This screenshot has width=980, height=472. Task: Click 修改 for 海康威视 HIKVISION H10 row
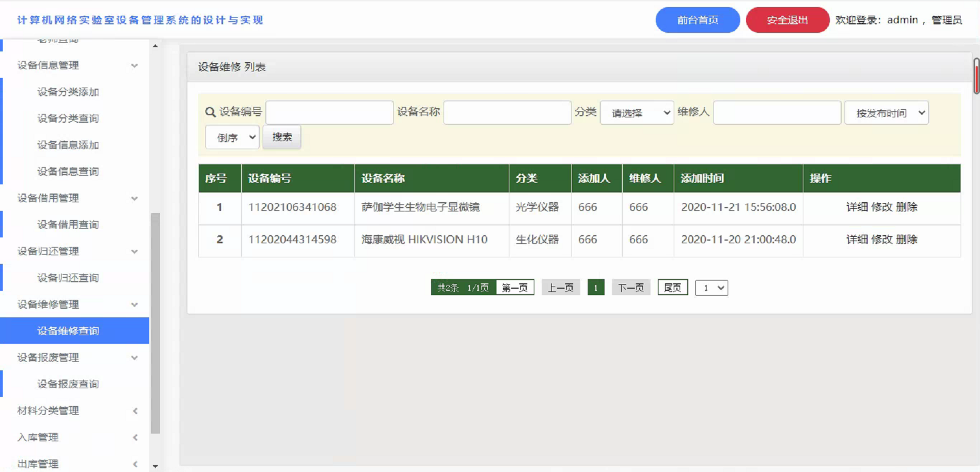(x=882, y=240)
